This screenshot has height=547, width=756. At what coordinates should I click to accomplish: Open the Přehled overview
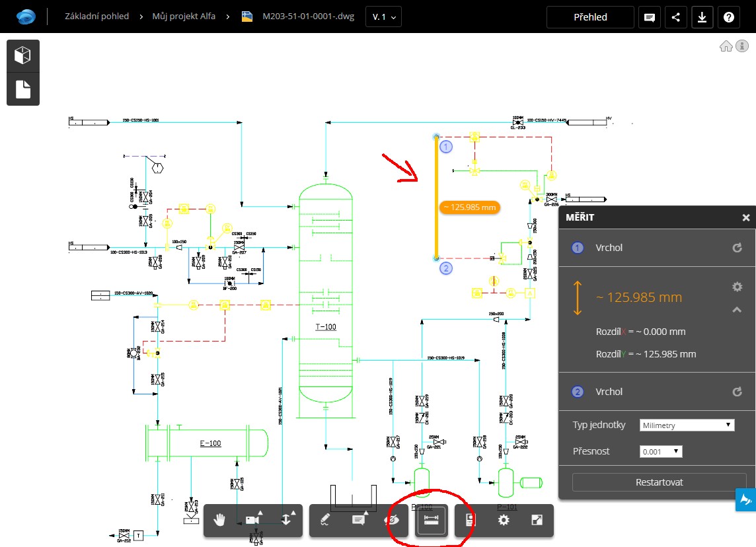pos(590,17)
